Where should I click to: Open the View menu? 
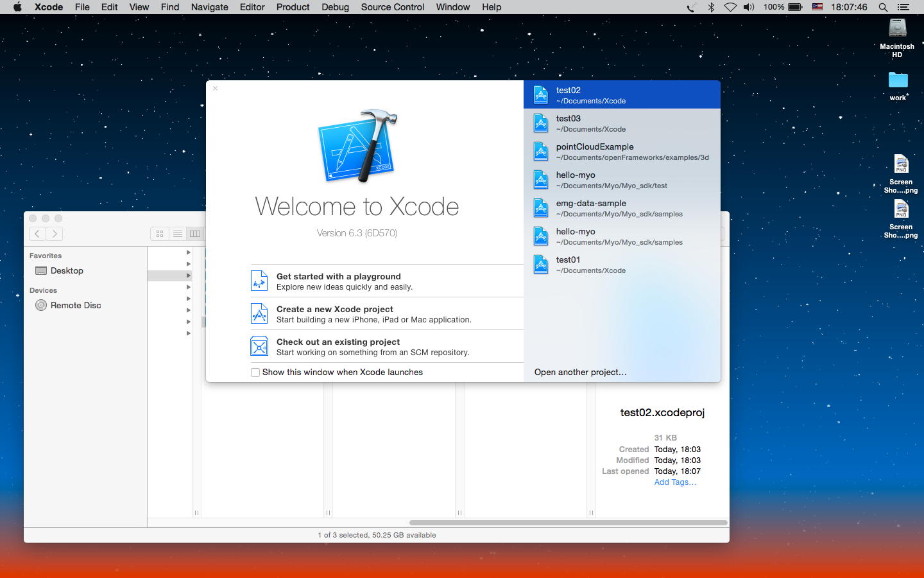tap(139, 7)
